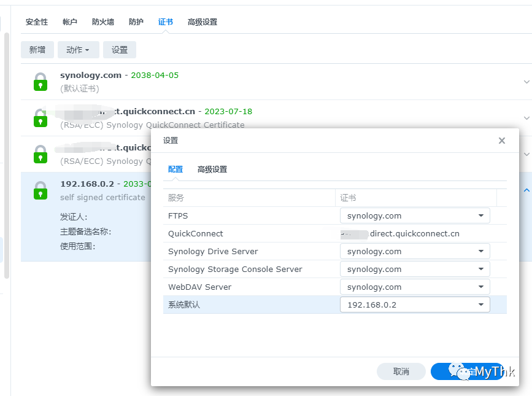Image resolution: width=532 pixels, height=396 pixels.
Task: Click the 主题备选名称 label
Action: coord(85,231)
